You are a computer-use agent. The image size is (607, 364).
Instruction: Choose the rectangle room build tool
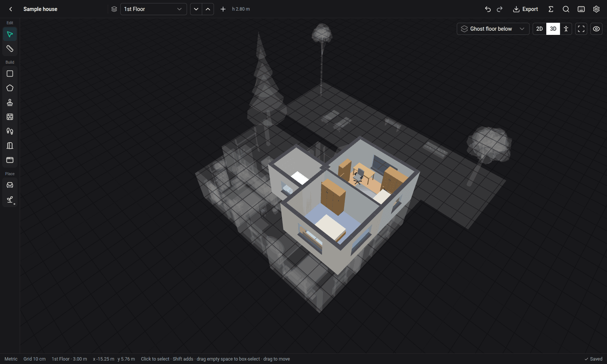[x=10, y=74]
